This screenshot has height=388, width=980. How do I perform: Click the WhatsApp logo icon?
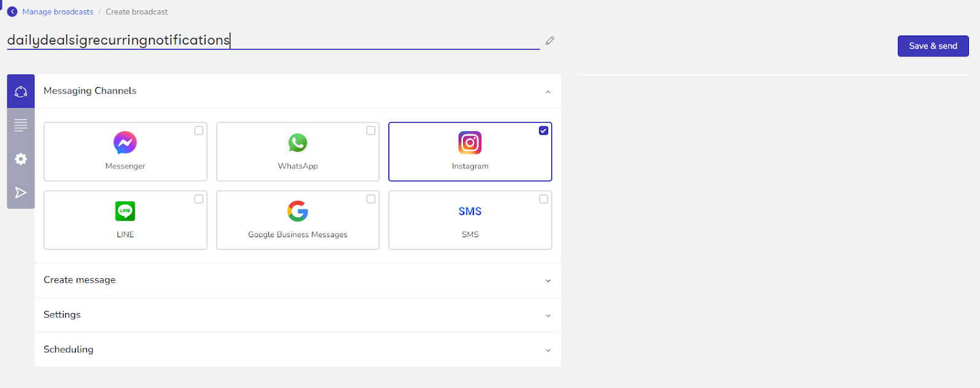(298, 143)
